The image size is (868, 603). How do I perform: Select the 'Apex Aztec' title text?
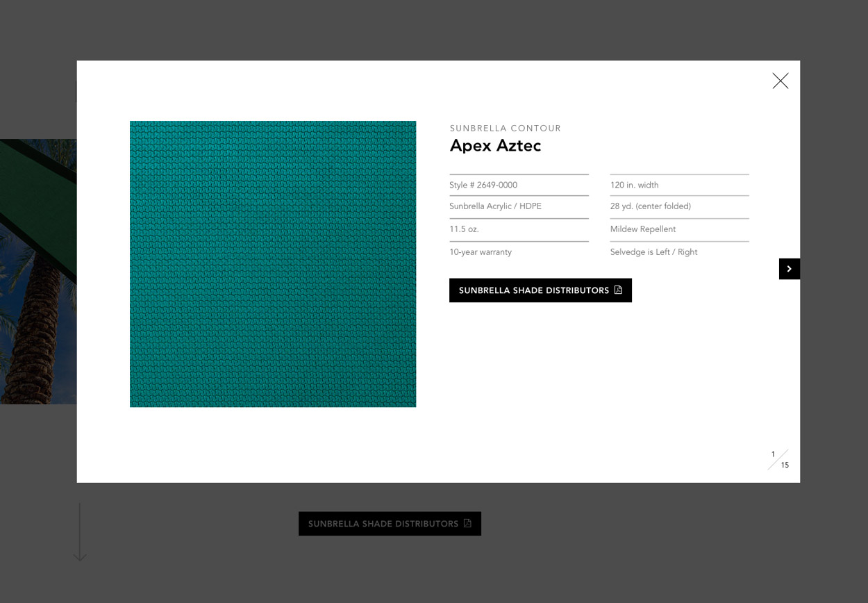pos(495,146)
